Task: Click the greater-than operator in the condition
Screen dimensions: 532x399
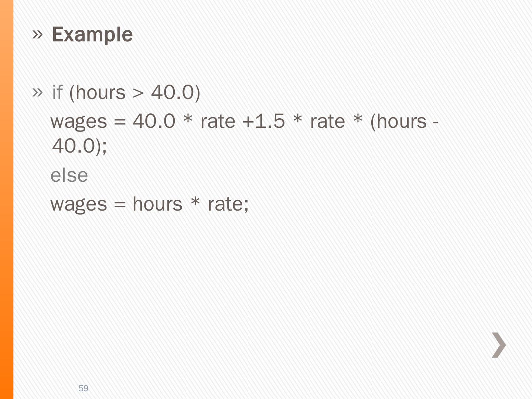Action: pos(138,93)
